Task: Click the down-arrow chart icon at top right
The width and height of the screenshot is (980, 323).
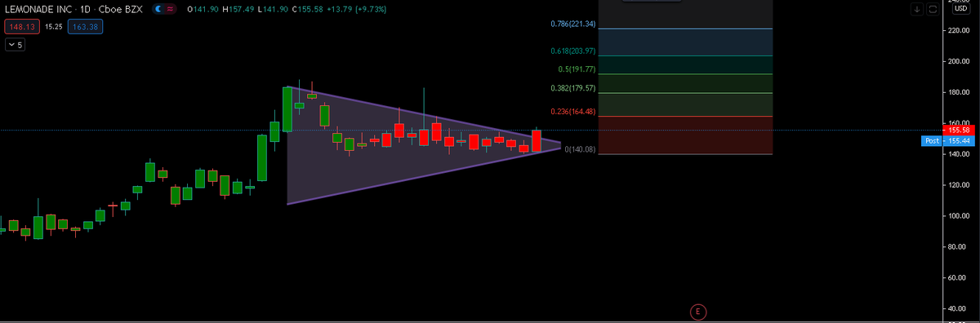Action: pyautogui.click(x=917, y=9)
